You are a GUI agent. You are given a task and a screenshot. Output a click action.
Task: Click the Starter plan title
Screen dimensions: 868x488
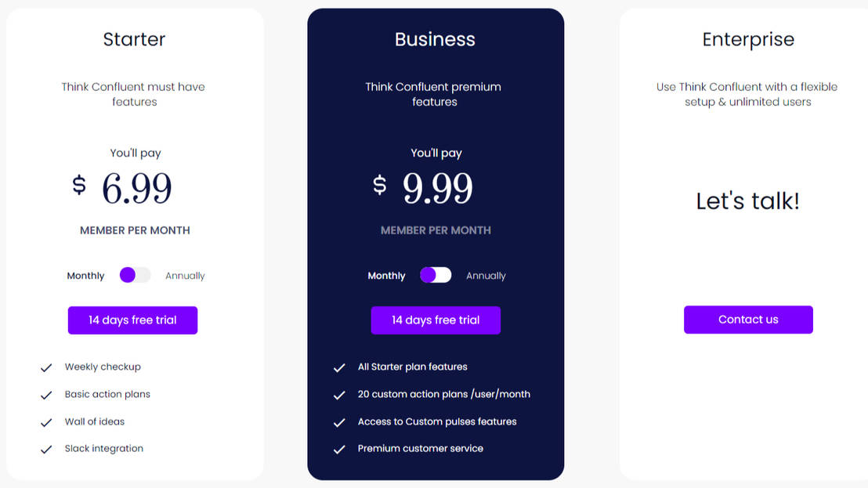[134, 39]
